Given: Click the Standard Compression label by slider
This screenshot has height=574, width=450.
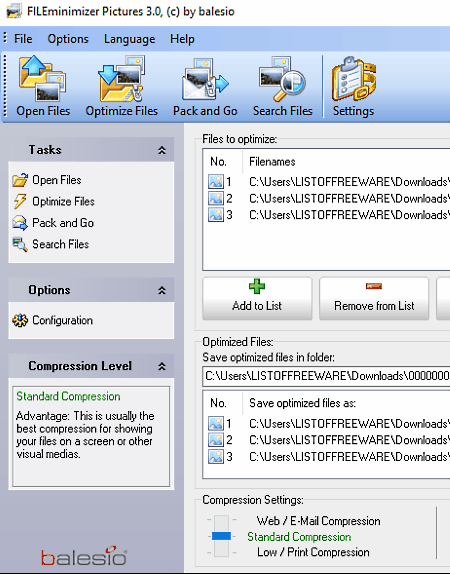Looking at the screenshot, I should click(299, 537).
